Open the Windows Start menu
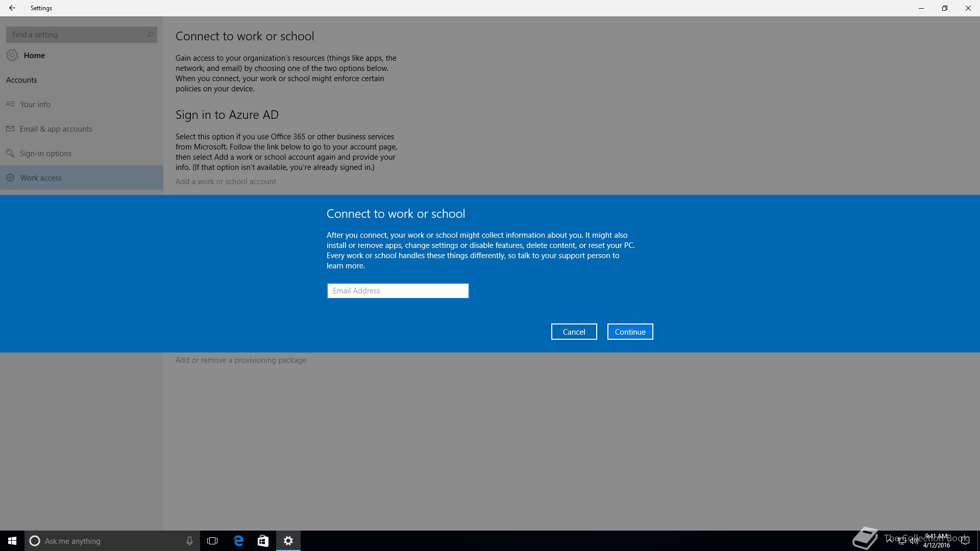This screenshot has width=980, height=551. click(12, 541)
